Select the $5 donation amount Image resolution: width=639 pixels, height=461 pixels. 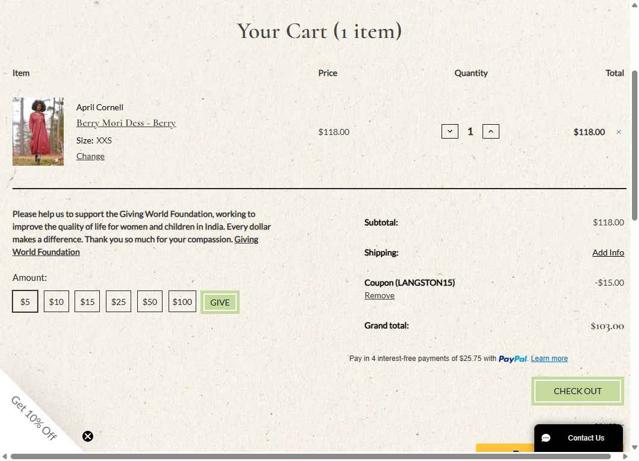pyautogui.click(x=25, y=302)
